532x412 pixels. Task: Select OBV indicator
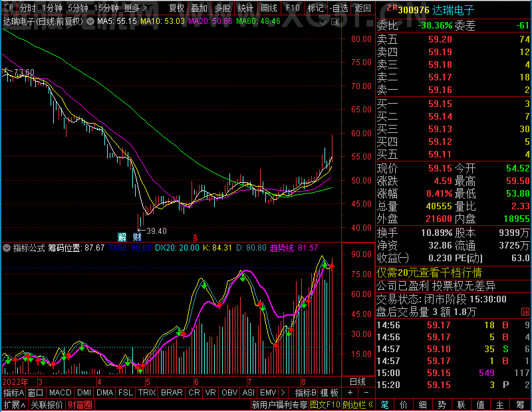[229, 393]
